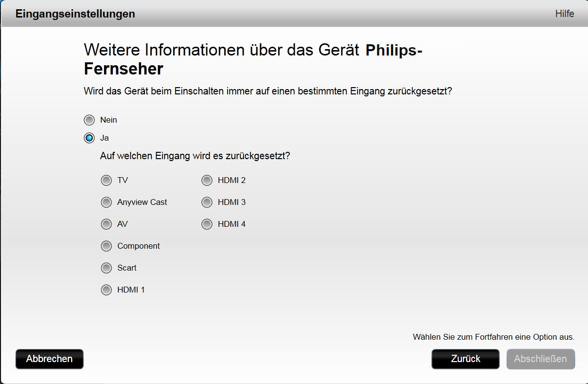Select the AV input option
Screen dimensions: 588x384
106,224
